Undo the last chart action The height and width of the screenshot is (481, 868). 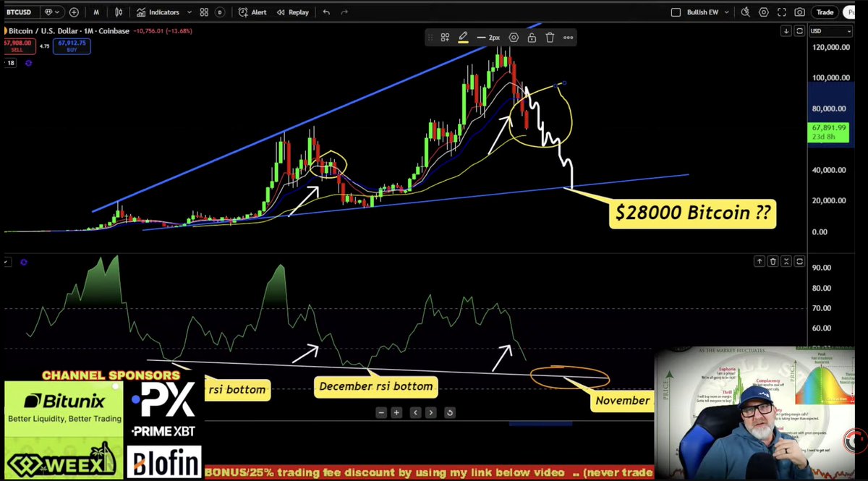pyautogui.click(x=327, y=12)
